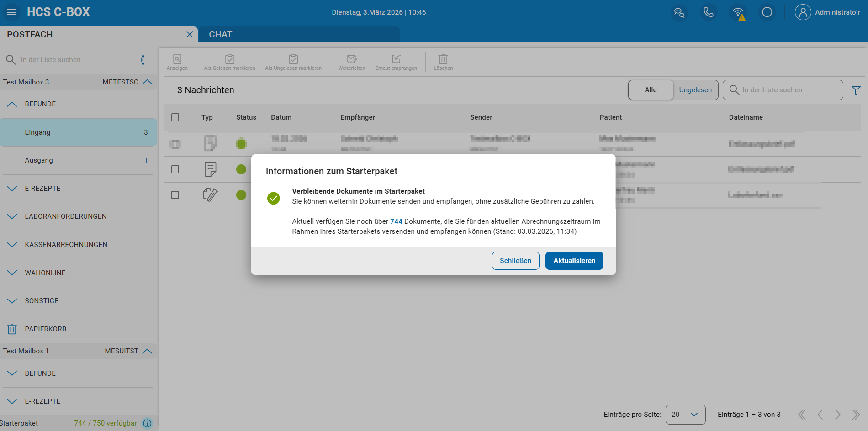Screen dimensions: 868x431
Task: Click the phone call icon
Action: [x=709, y=12]
